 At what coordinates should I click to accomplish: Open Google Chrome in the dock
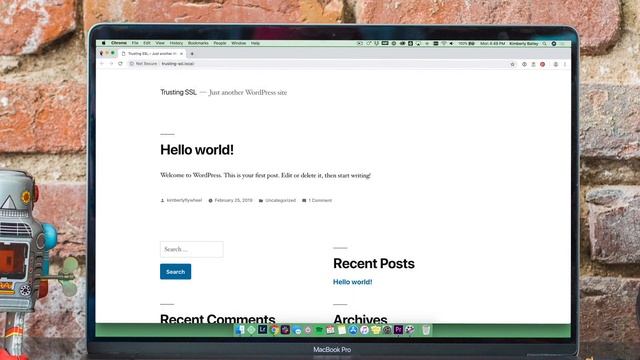coord(274,330)
